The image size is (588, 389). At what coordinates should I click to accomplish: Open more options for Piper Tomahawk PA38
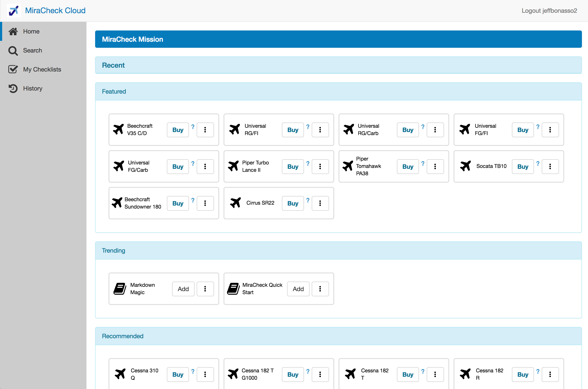435,166
